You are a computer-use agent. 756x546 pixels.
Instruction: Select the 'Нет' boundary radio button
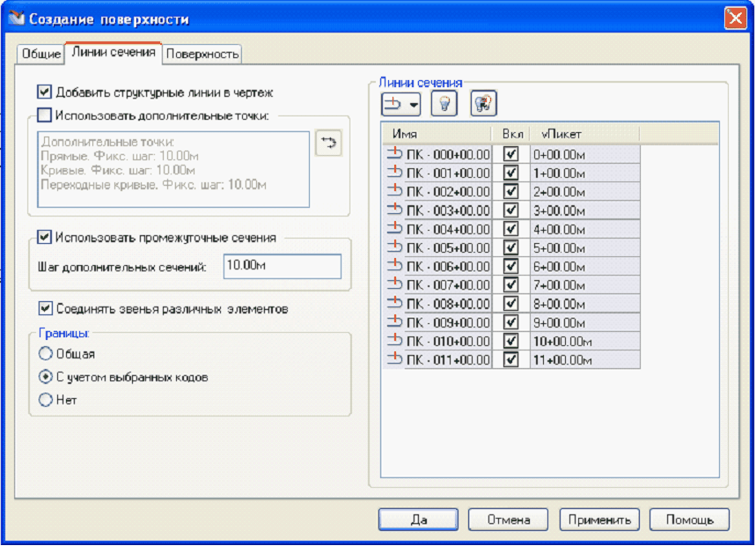pos(46,400)
